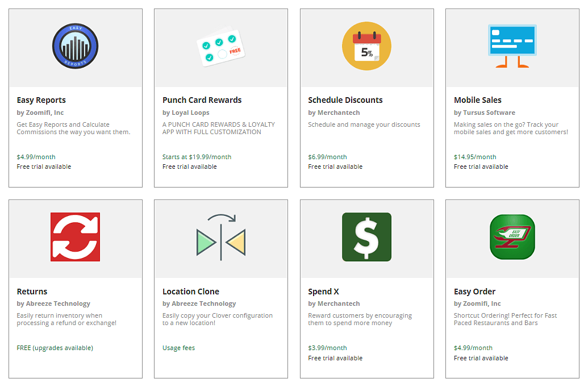Click 'by Merchantech' under Schedule Discounts
This screenshot has width=588, height=387.
tap(334, 113)
